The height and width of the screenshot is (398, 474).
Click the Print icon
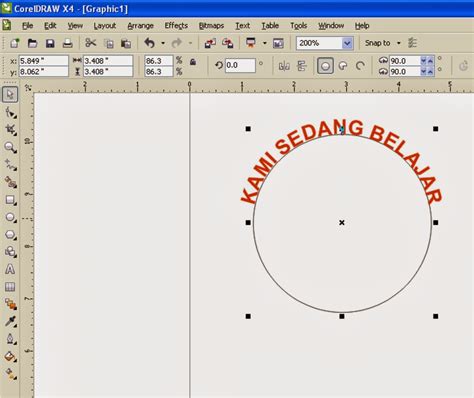tap(68, 43)
